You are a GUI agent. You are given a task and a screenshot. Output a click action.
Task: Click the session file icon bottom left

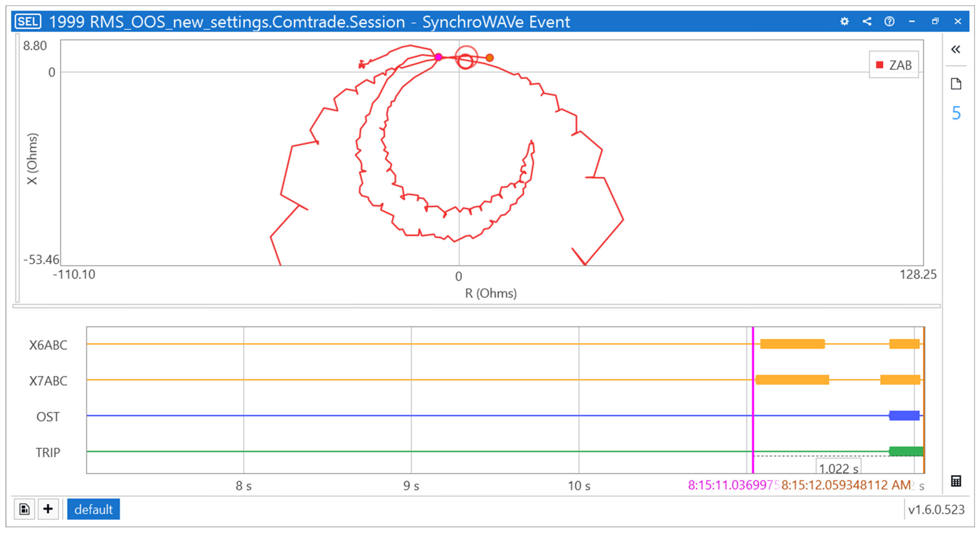click(x=24, y=509)
